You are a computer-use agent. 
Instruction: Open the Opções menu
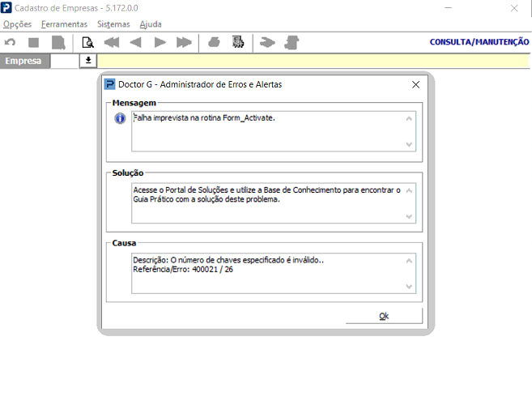pos(17,24)
